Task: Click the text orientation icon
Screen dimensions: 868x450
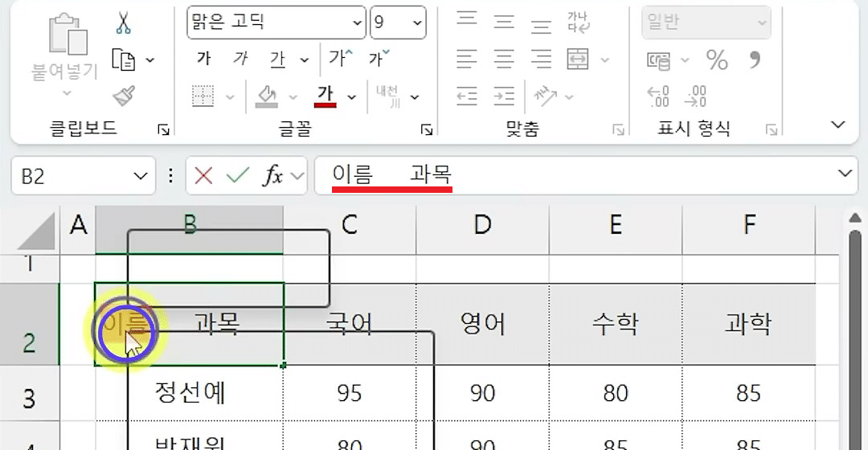Action: (x=545, y=96)
